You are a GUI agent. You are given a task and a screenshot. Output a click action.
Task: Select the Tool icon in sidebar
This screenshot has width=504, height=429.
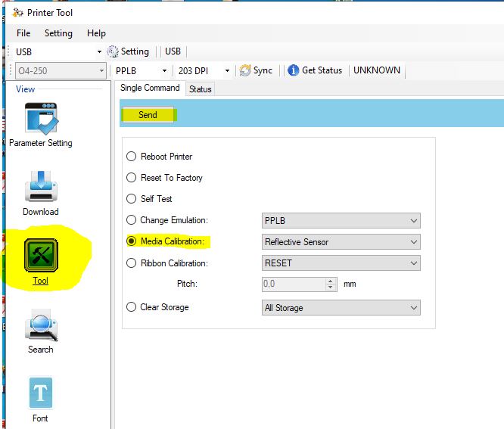41,256
